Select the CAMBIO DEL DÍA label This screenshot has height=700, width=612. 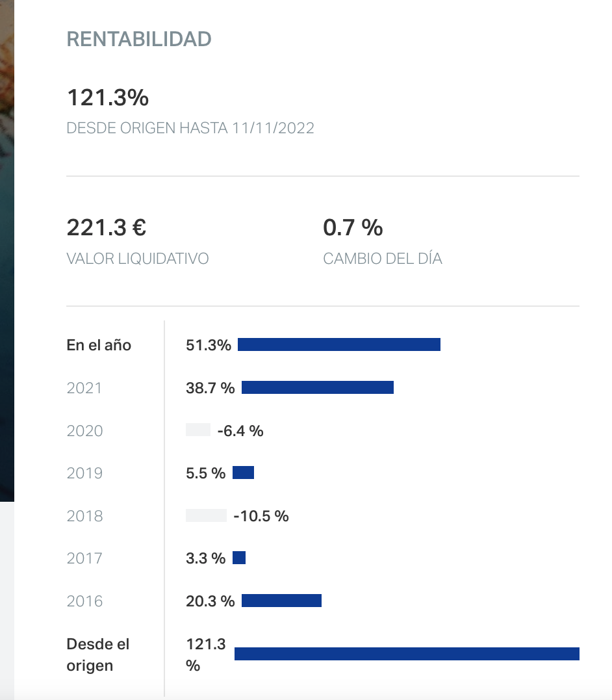(383, 259)
